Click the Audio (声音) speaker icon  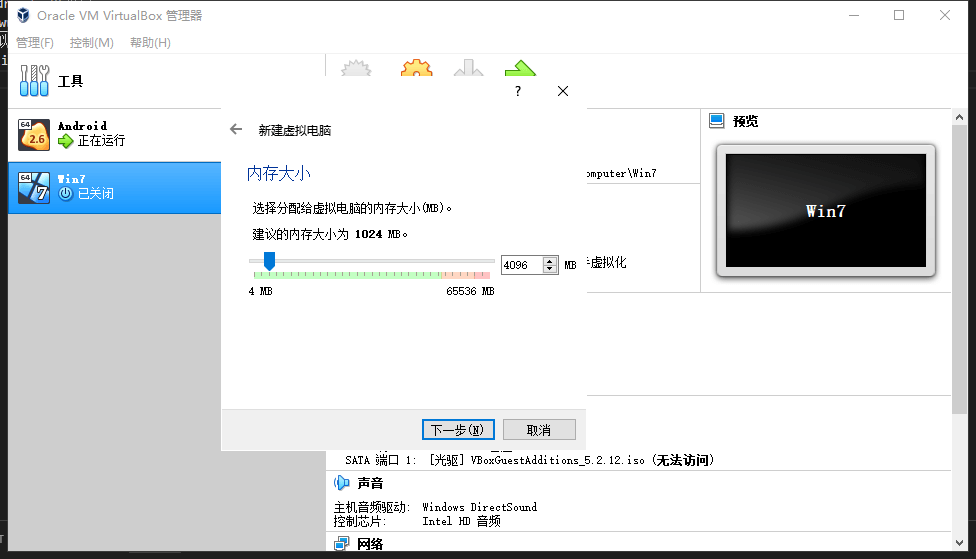click(341, 483)
